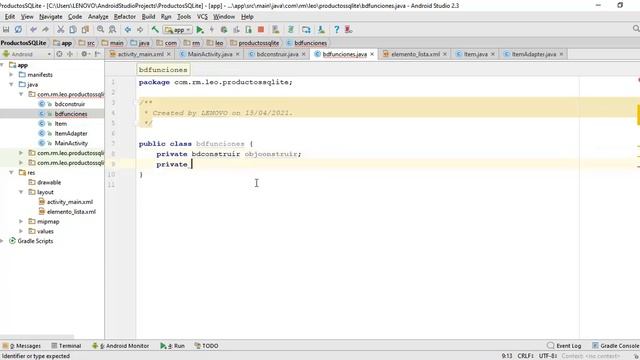Click the Synchronize toolbar icon
This screenshot has height=360, width=640.
pos(18,29)
